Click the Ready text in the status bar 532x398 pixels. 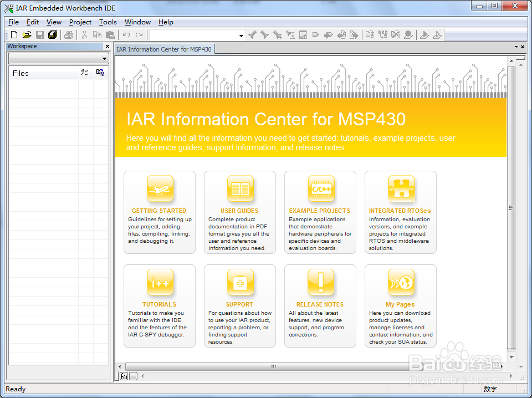(16, 389)
